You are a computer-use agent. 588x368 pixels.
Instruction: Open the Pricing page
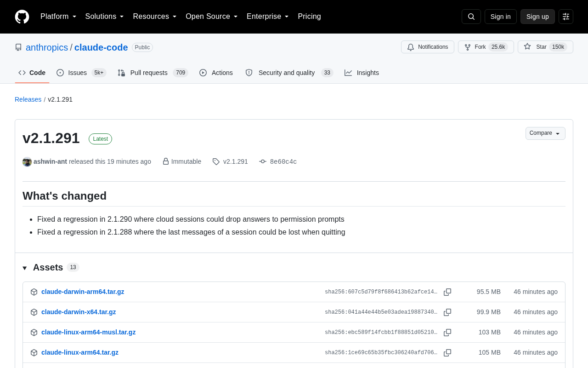click(309, 17)
